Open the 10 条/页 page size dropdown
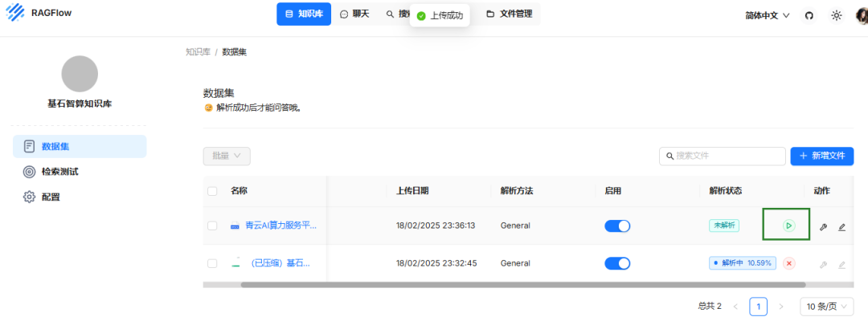This screenshot has width=868, height=321. tap(827, 306)
